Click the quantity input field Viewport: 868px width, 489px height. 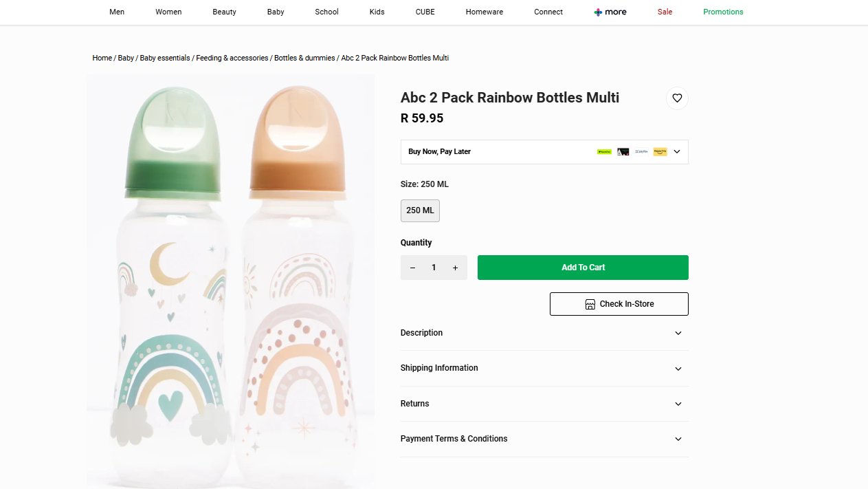point(434,268)
